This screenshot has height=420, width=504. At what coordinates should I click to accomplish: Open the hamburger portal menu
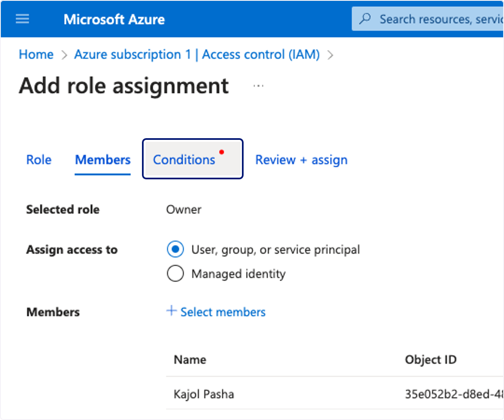pyautogui.click(x=22, y=19)
